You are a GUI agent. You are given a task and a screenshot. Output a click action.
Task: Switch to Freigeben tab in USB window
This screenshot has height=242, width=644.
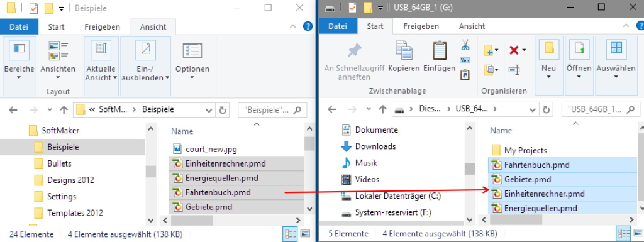click(x=421, y=26)
